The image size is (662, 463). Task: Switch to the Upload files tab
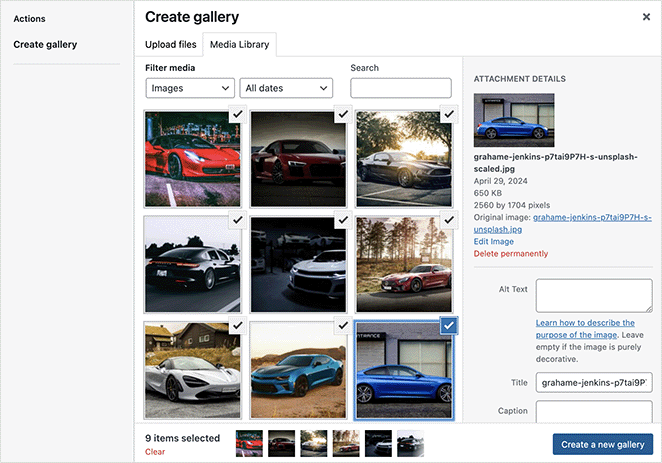click(x=170, y=45)
